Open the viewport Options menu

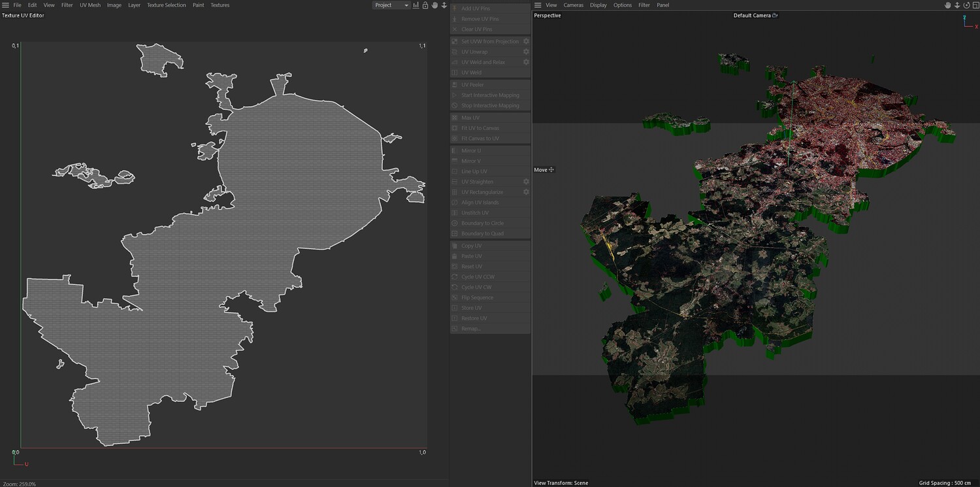click(623, 5)
